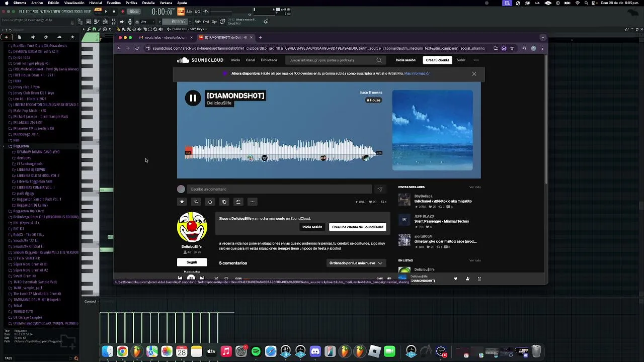The image size is (644, 362).
Task: Select the browser starred favorites tab
Action: click(72, 37)
